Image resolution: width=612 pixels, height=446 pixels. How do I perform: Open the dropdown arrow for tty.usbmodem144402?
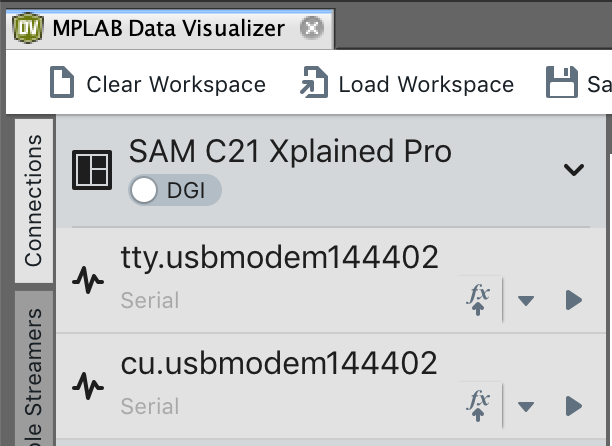pyautogui.click(x=526, y=300)
